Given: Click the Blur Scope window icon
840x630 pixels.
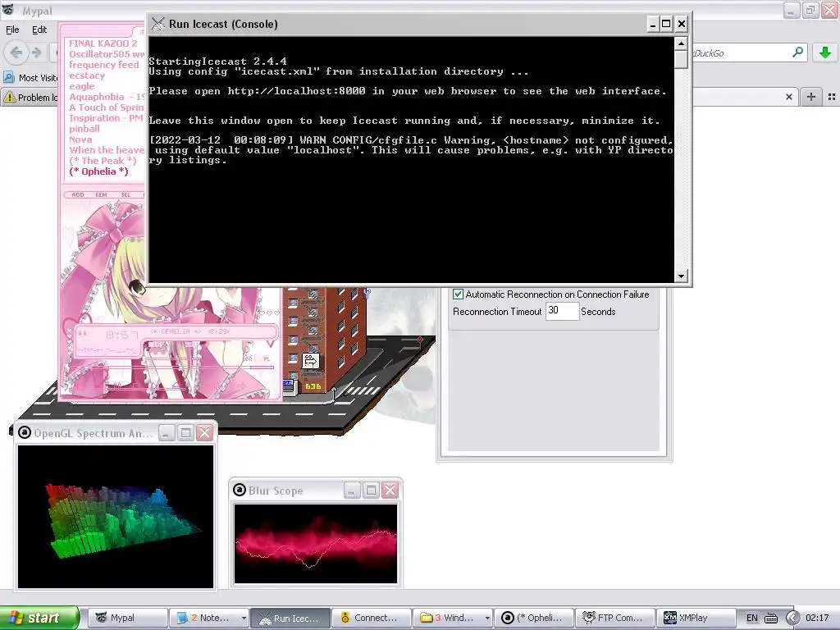Looking at the screenshot, I should [240, 490].
